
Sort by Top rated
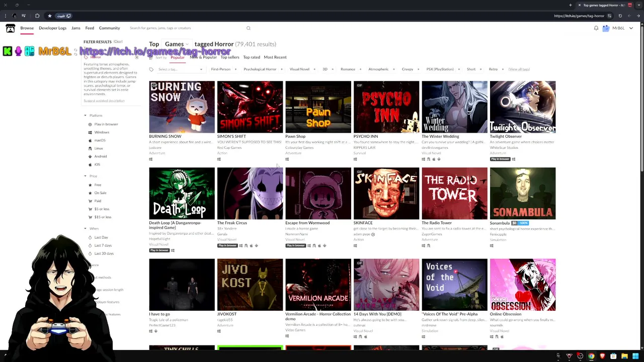[x=252, y=57]
